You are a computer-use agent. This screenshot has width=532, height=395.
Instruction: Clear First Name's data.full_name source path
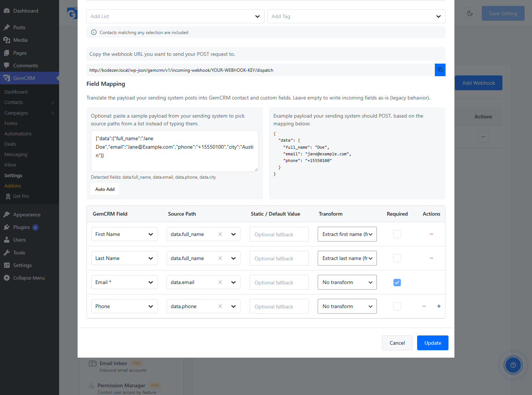point(220,234)
